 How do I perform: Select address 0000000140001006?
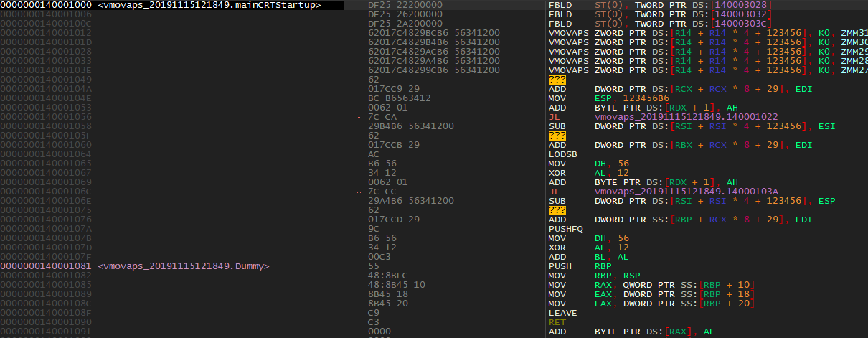[46, 14]
